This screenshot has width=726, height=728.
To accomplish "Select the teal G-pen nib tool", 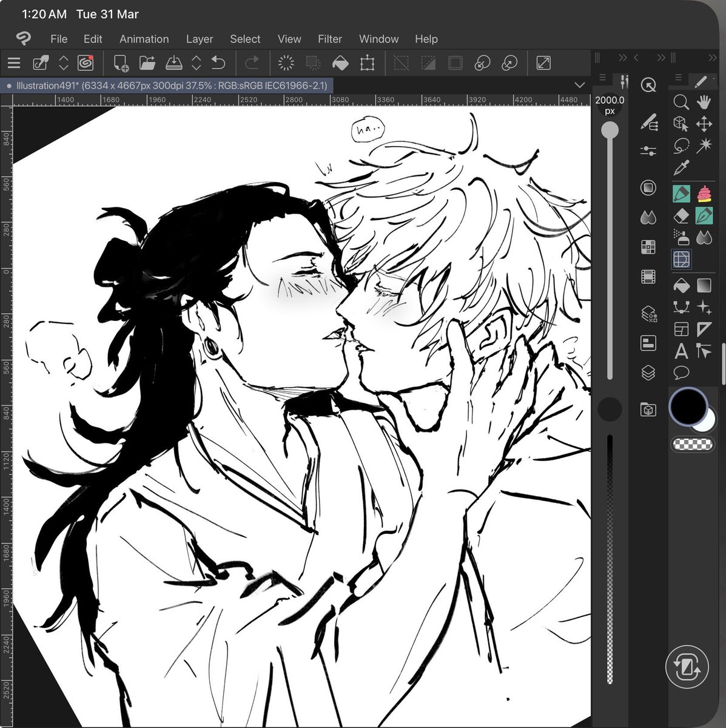I will (704, 215).
